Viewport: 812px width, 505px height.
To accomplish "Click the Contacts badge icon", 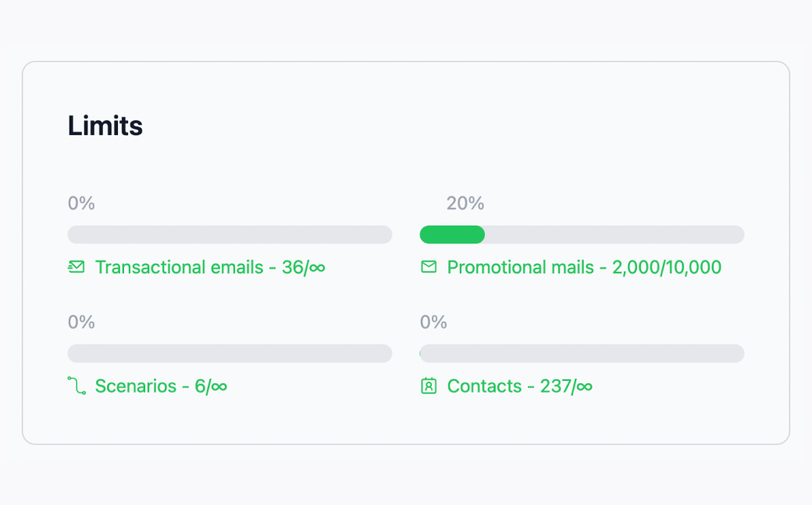I will (429, 386).
